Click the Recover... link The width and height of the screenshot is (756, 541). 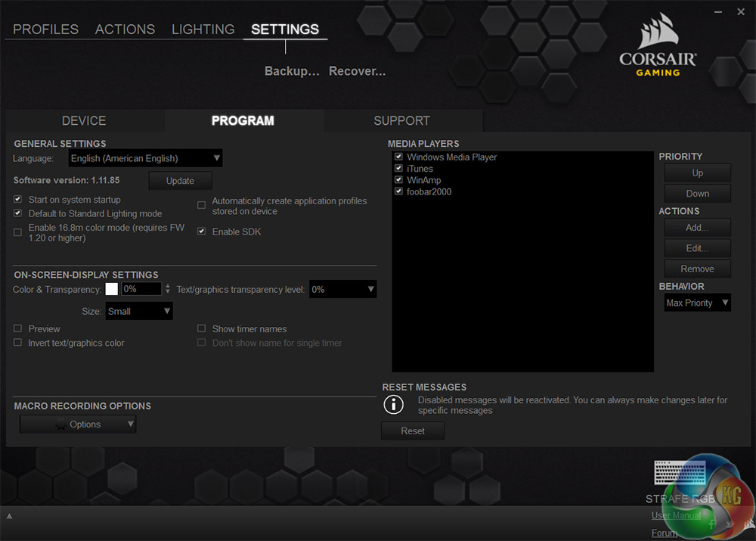pos(357,71)
